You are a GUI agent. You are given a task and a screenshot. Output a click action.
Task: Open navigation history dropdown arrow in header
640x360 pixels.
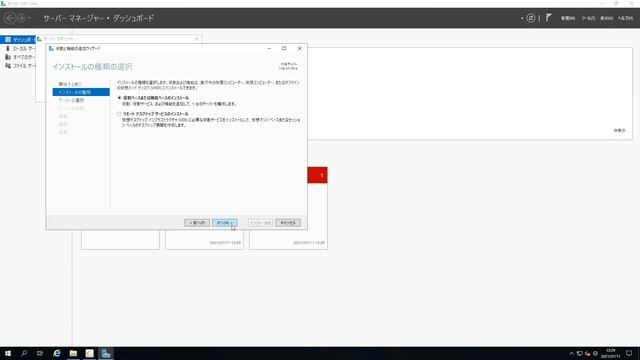point(29,18)
